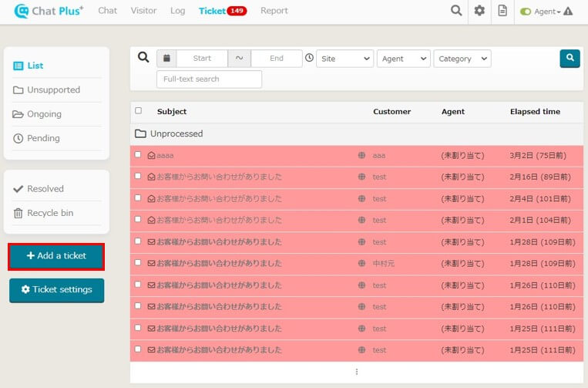Screen dimensions: 588x388
Task: Collapse the Unprocessed group folder
Action: coord(140,133)
